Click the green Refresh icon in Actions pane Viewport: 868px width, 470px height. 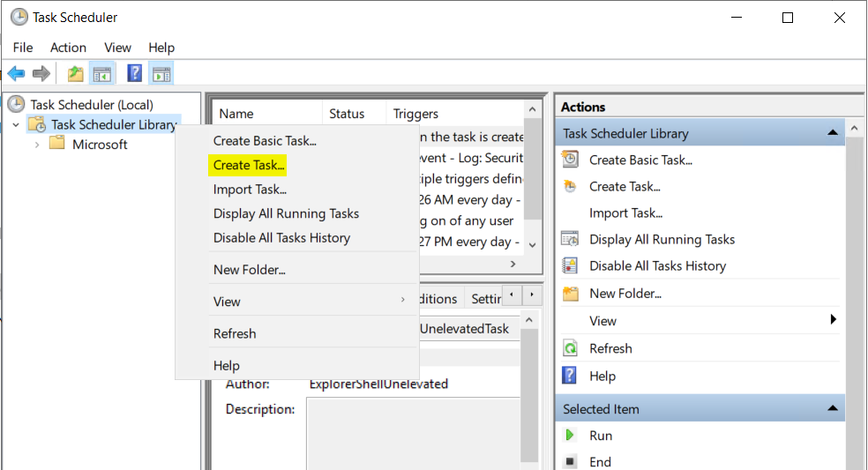pos(570,348)
